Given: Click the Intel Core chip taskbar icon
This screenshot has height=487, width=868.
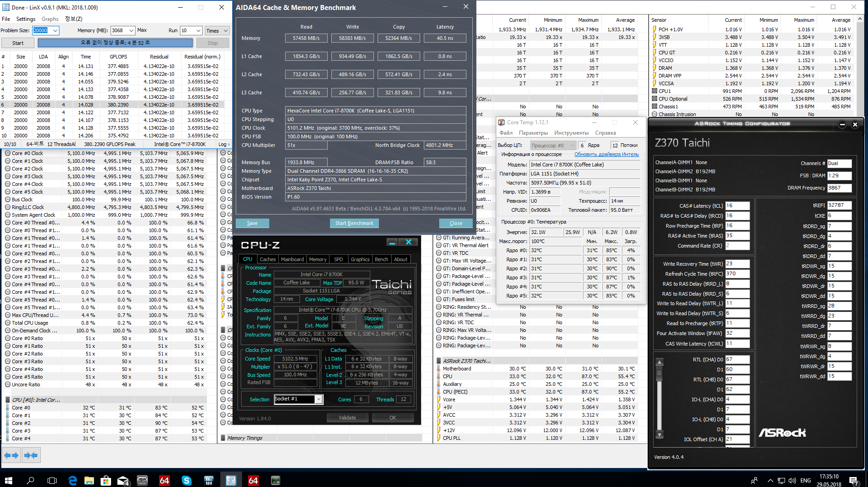Looking at the screenshot, I should [x=231, y=480].
